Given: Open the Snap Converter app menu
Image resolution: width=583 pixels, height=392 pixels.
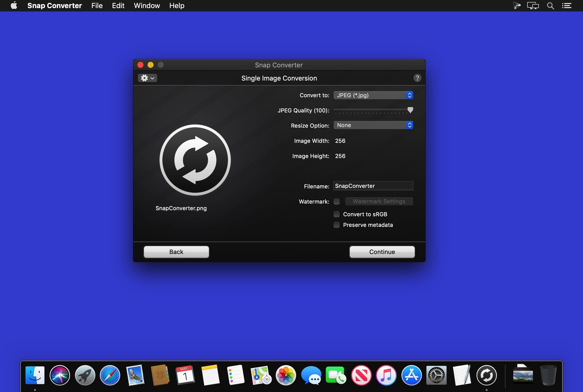Looking at the screenshot, I should [54, 6].
